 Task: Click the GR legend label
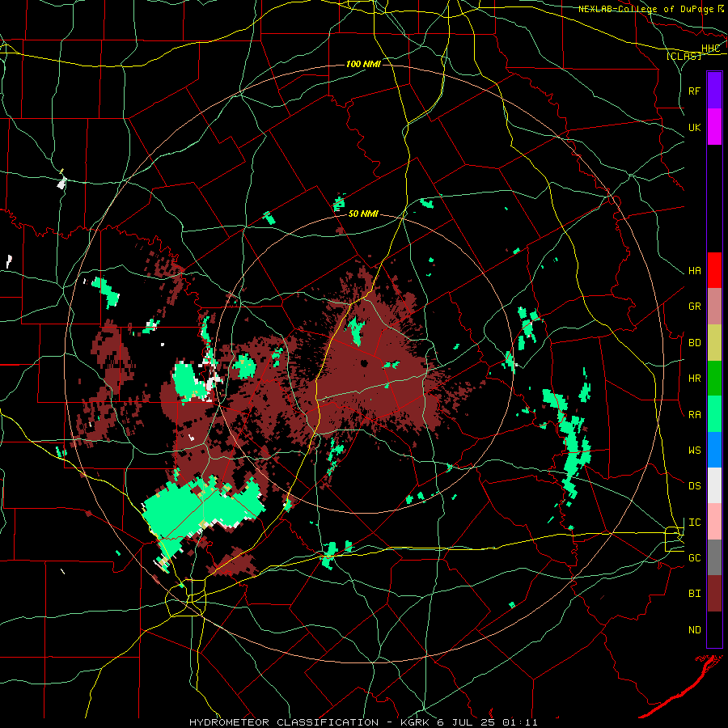[694, 307]
